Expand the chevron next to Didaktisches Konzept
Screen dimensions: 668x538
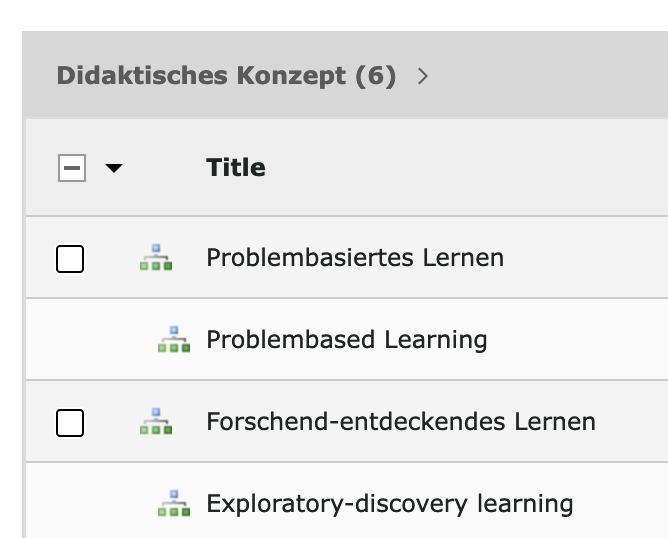(x=423, y=76)
